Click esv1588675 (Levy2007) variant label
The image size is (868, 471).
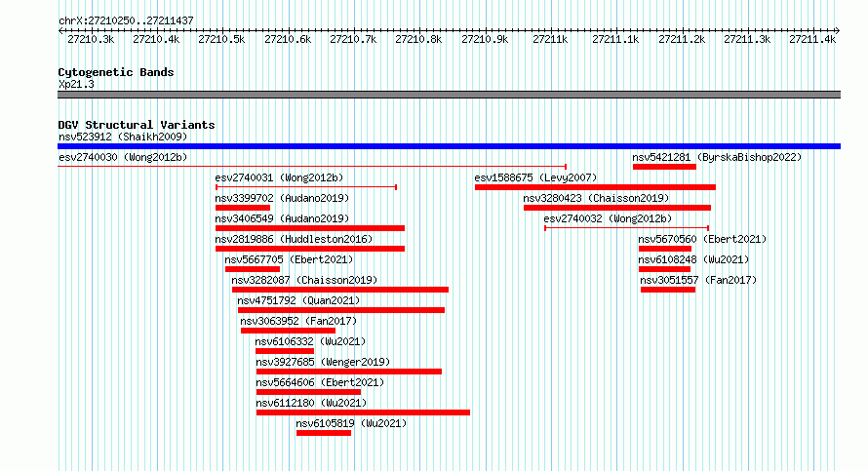click(535, 177)
